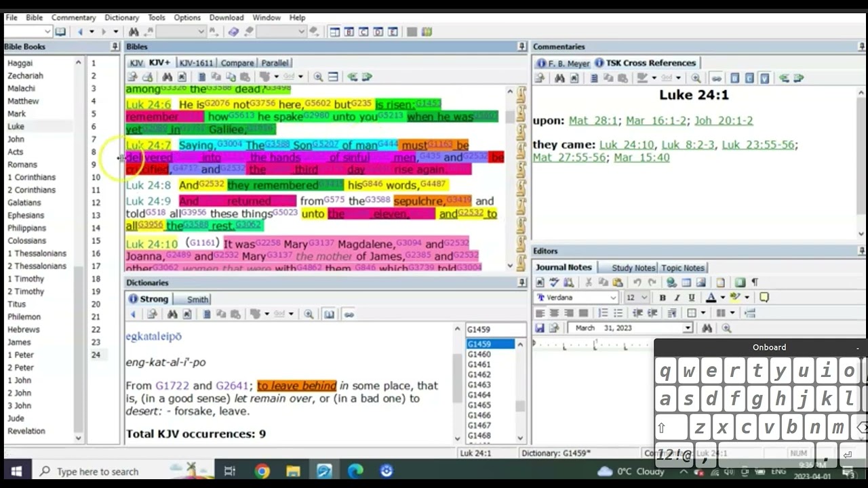Open the highlight color dropdown arrow

click(x=747, y=298)
